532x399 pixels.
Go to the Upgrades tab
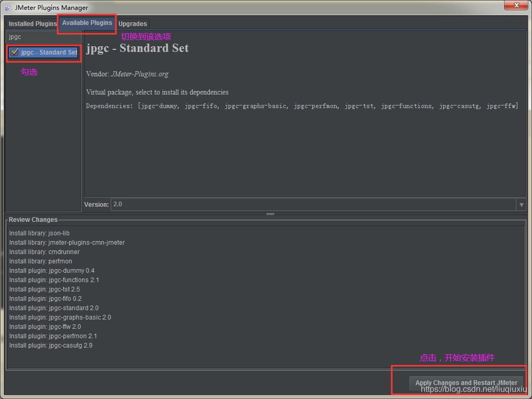tap(132, 24)
